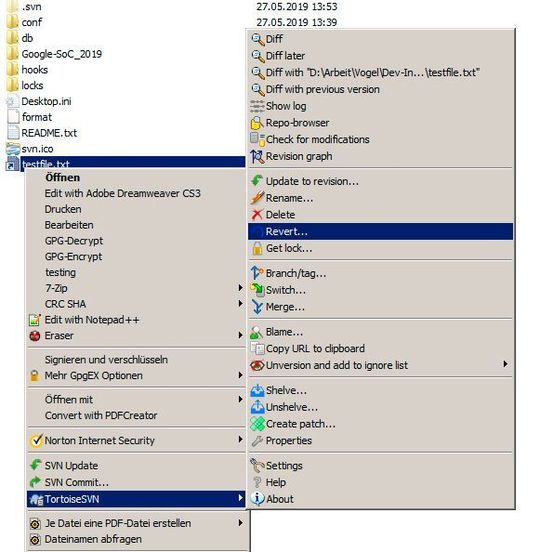Viewport: 540px width, 552px height.
Task: Click the SVN Commit icon
Action: [36, 482]
